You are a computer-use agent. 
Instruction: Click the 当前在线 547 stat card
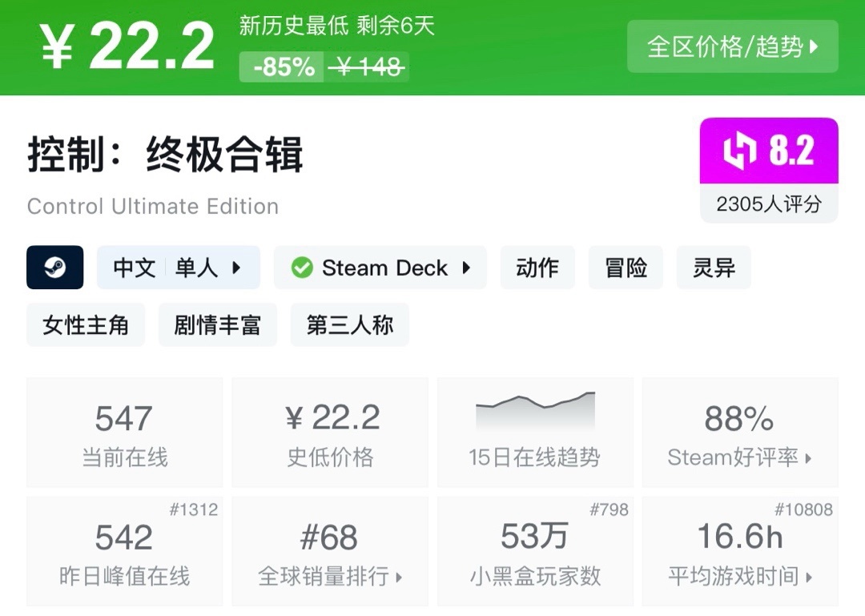[x=124, y=433]
